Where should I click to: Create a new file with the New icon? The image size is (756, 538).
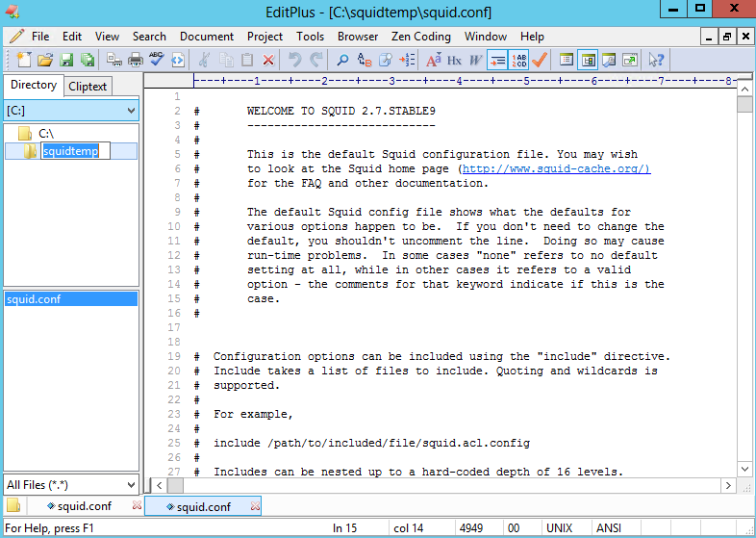pos(24,60)
